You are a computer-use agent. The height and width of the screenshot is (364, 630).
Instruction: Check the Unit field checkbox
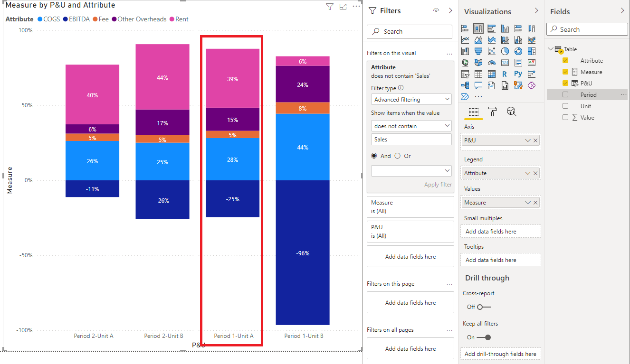click(x=565, y=106)
